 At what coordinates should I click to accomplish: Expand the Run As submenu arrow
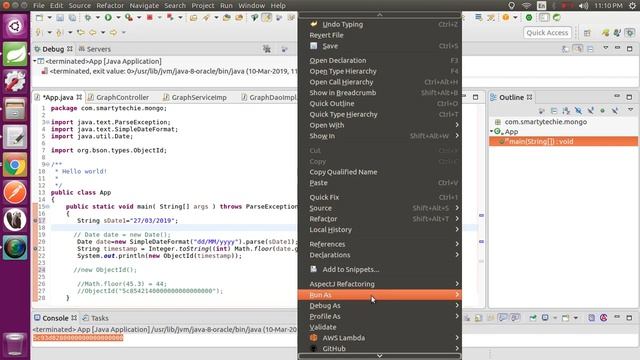pos(457,294)
